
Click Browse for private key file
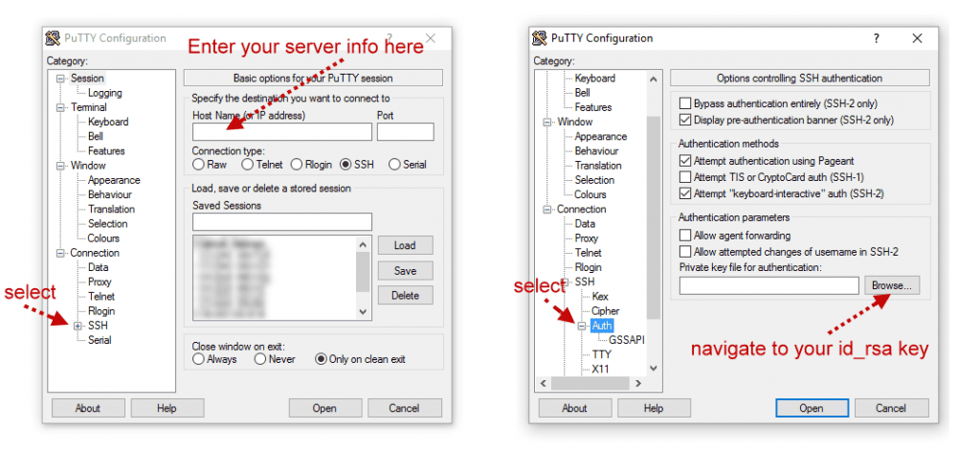[x=892, y=285]
